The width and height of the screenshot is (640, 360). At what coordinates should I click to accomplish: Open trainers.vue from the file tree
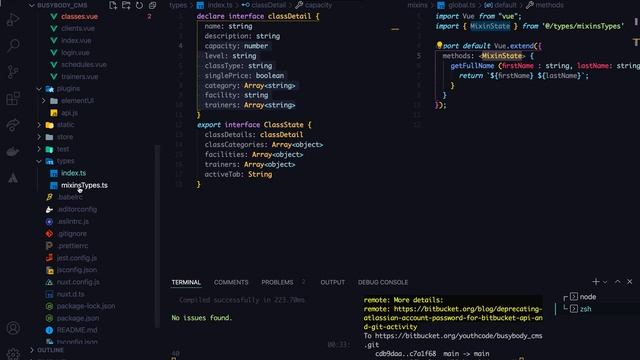click(80, 76)
